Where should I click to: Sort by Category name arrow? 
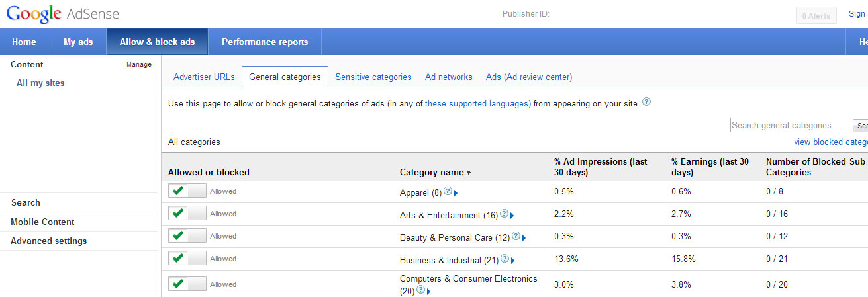469,173
